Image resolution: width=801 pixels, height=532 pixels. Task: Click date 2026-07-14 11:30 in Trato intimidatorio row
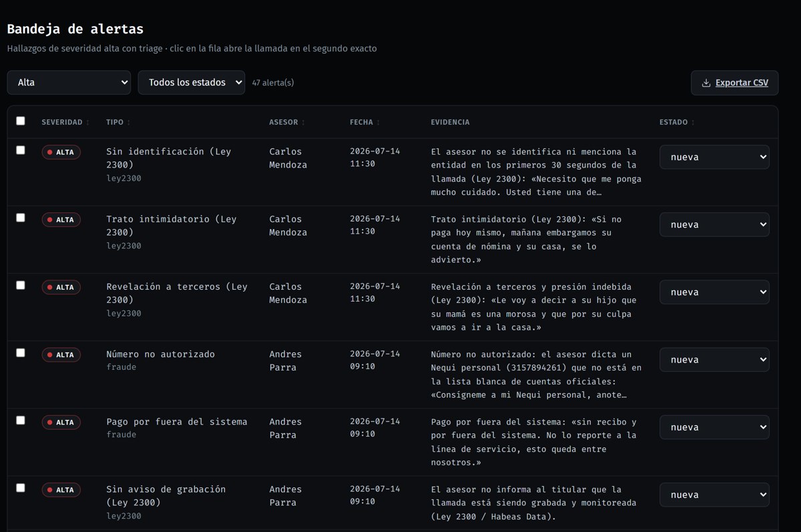coord(375,225)
